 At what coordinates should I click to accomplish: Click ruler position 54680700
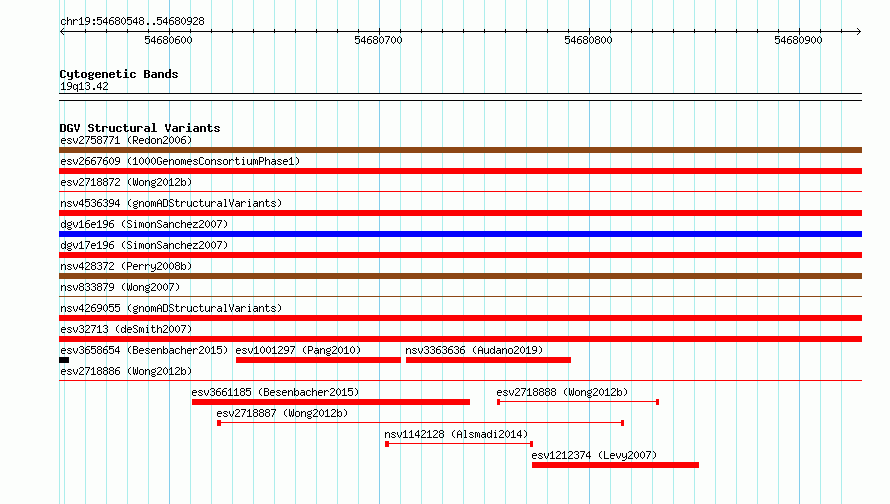click(379, 40)
